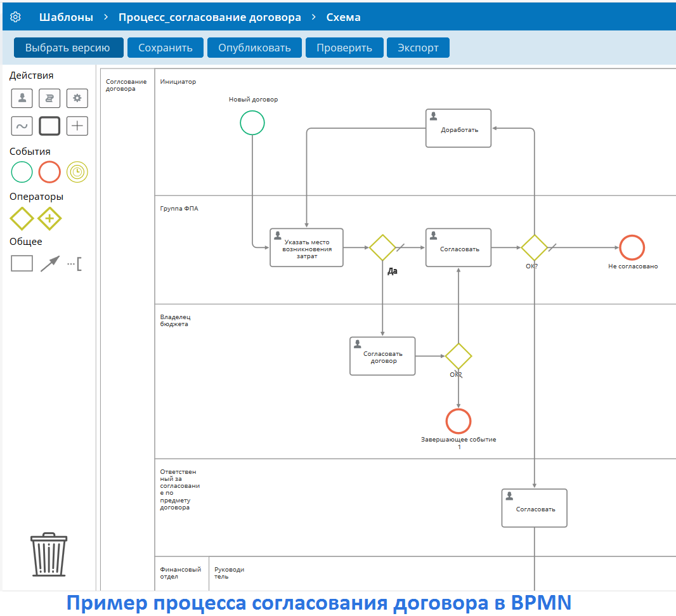Select the timer event icon under События
The width and height of the screenshot is (676, 616).
tap(77, 172)
